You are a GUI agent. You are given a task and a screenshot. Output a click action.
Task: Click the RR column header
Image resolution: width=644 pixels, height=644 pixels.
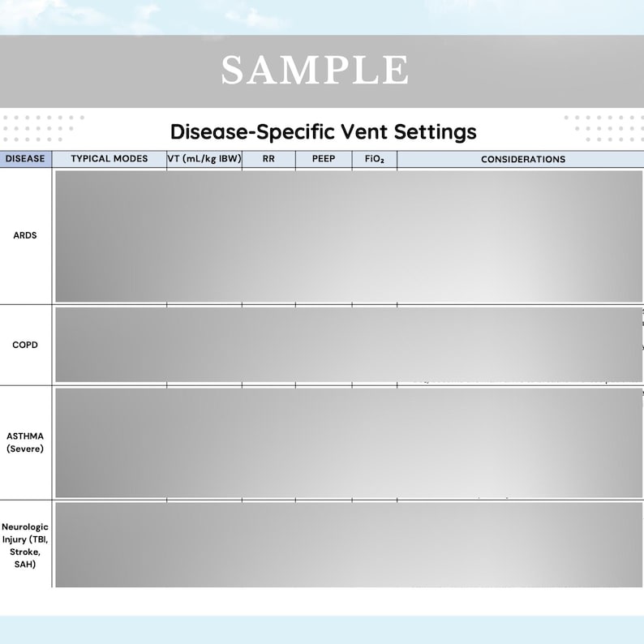pos(268,159)
